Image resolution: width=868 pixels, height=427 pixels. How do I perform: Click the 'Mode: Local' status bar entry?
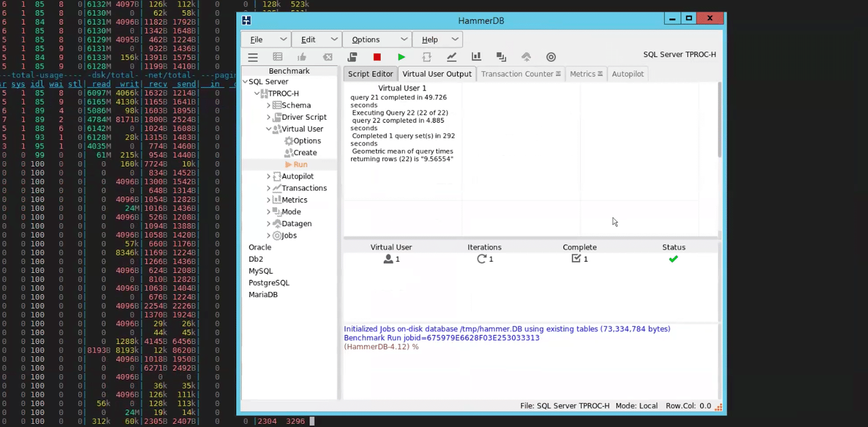[637, 406]
